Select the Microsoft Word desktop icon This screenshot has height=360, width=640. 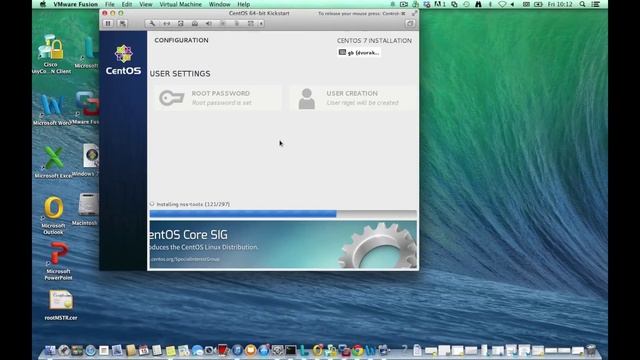pyautogui.click(x=52, y=110)
